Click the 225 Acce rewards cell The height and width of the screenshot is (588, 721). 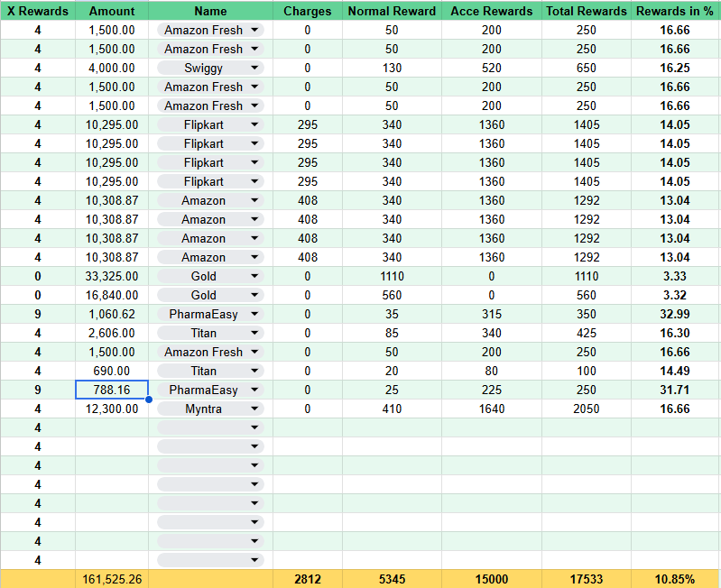click(x=492, y=390)
